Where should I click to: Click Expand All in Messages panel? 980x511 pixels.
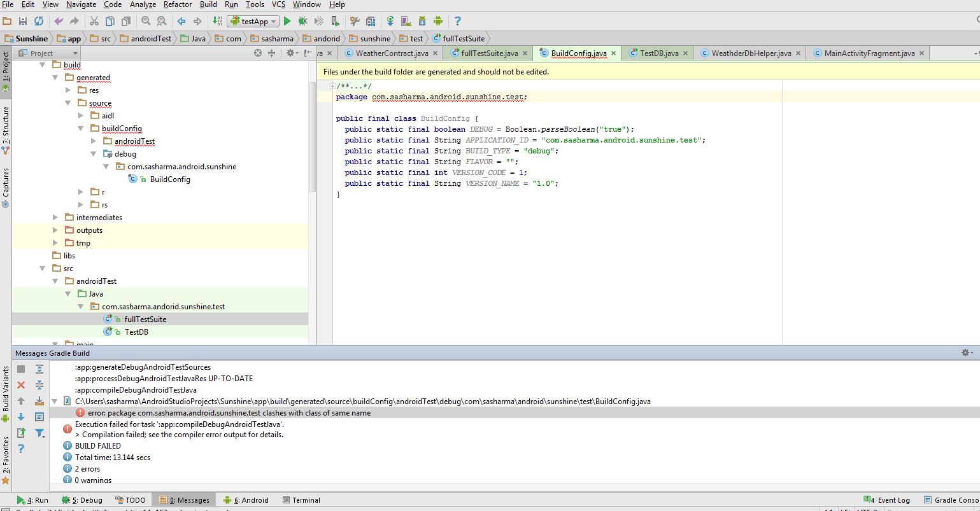pos(39,369)
